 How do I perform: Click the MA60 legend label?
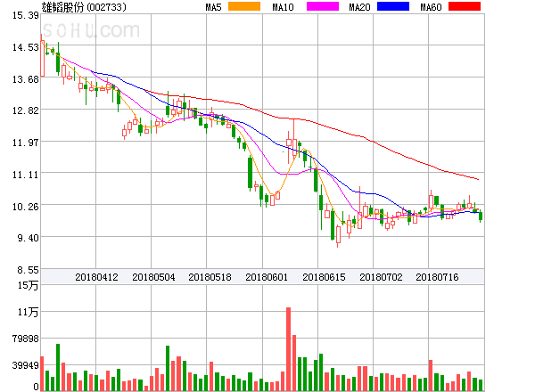point(431,7)
